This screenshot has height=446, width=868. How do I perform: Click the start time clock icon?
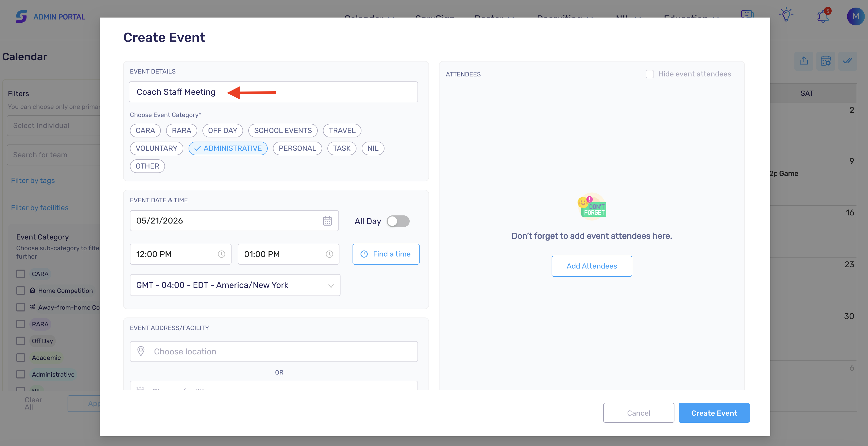(221, 254)
